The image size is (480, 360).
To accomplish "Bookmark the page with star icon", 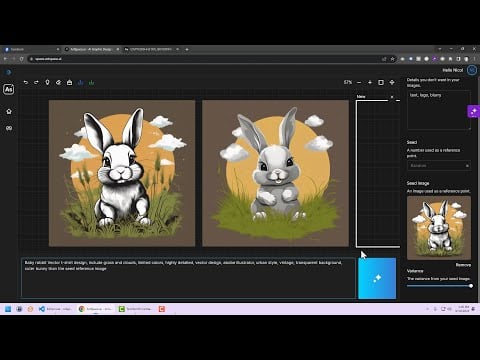I will (x=392, y=59).
